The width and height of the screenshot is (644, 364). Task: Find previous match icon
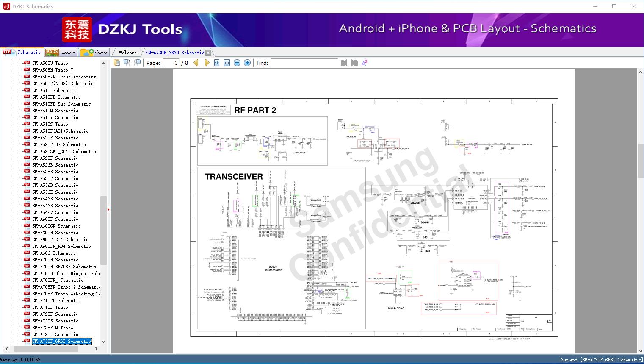pyautogui.click(x=344, y=63)
